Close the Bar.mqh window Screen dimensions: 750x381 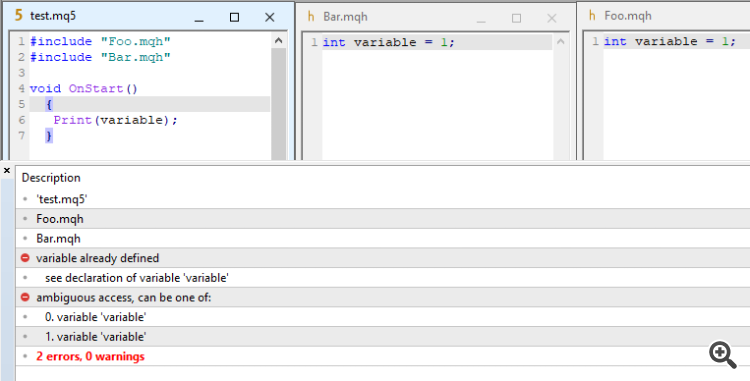(x=552, y=18)
